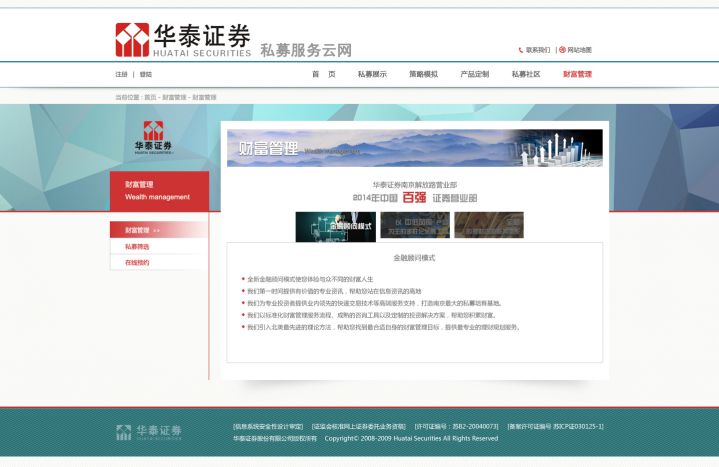Select the 金融顾问模式 thumbnail tab
Viewport: 719px width, 467px height.
click(x=336, y=227)
